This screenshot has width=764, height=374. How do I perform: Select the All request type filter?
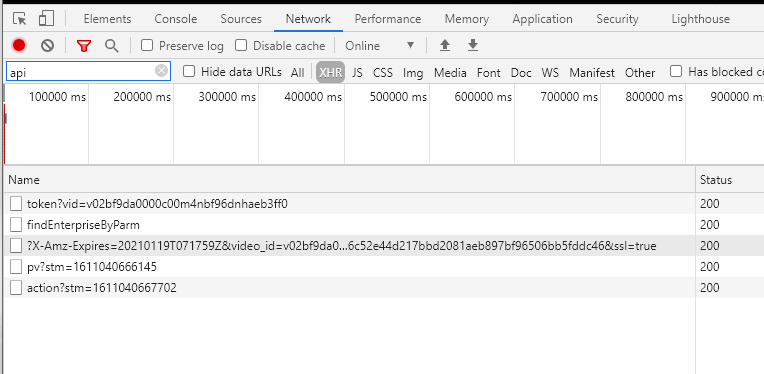pyautogui.click(x=297, y=73)
